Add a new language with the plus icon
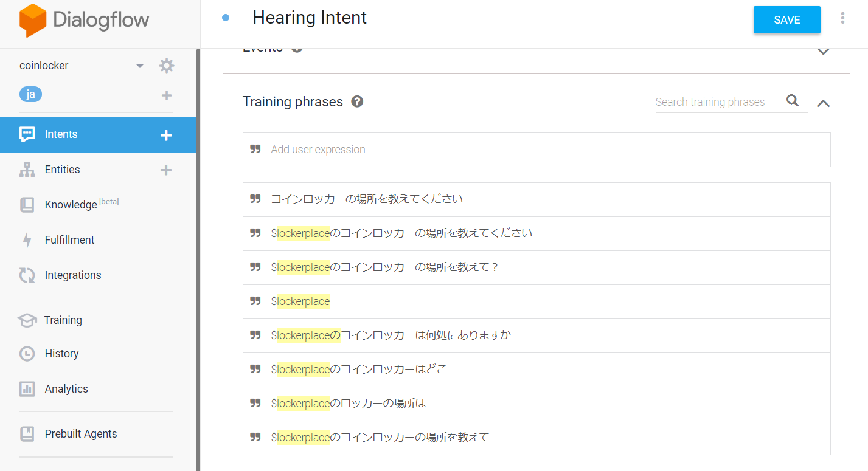868x471 pixels. (166, 94)
